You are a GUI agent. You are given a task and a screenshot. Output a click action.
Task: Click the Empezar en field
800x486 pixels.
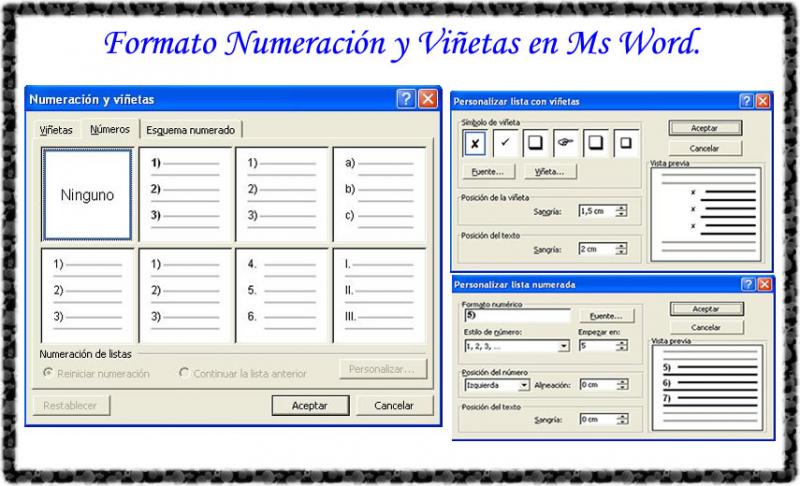point(597,346)
